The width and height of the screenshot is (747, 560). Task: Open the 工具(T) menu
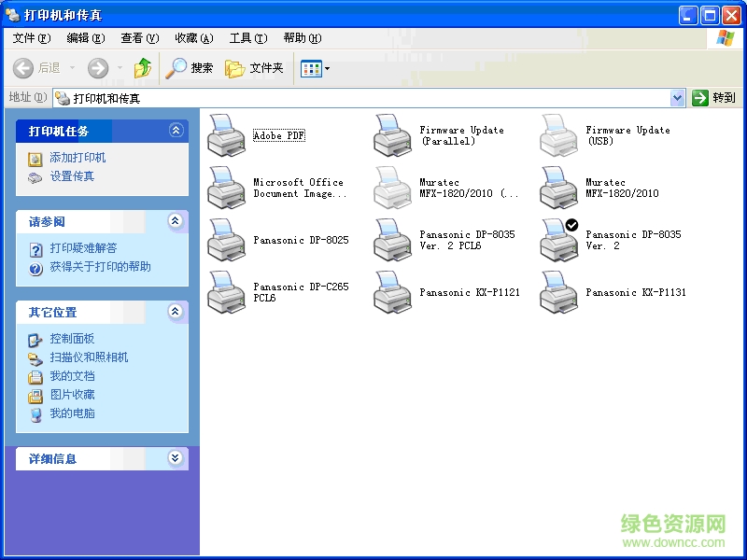tap(247, 38)
